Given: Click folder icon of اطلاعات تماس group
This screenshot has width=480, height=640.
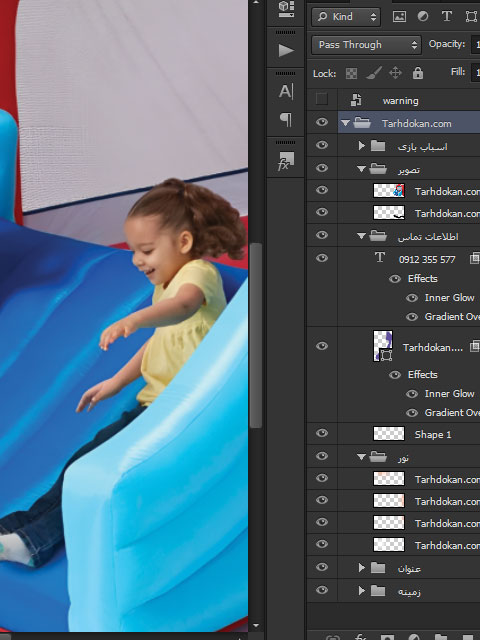Looking at the screenshot, I should pyautogui.click(x=378, y=235).
